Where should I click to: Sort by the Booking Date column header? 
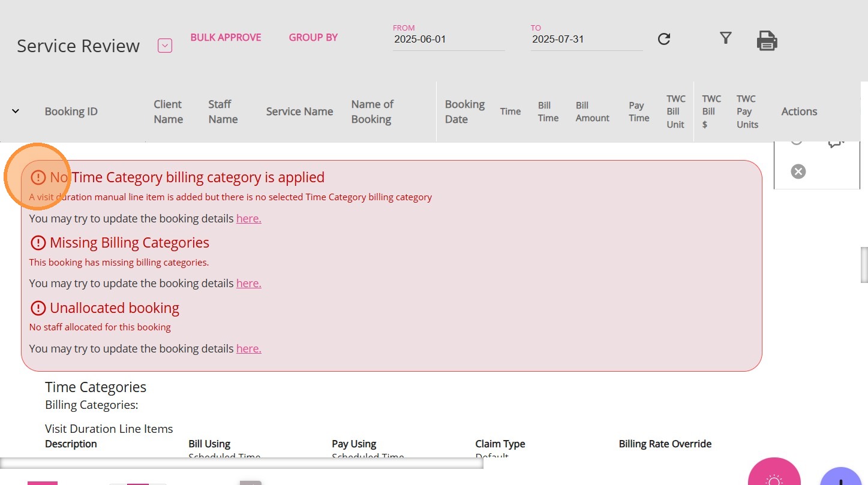tap(464, 112)
